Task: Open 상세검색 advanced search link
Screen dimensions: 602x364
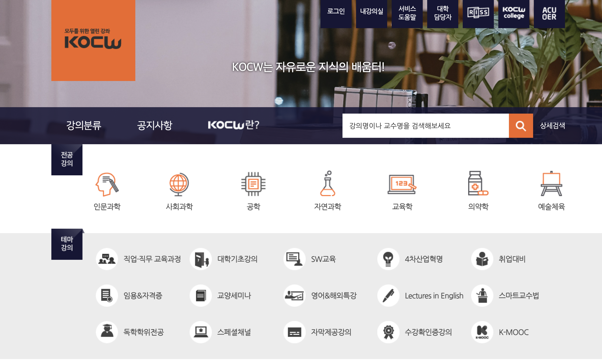Action: point(552,126)
